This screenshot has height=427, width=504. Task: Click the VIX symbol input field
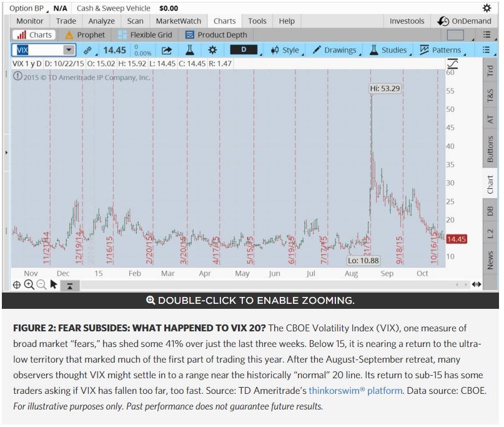point(37,50)
